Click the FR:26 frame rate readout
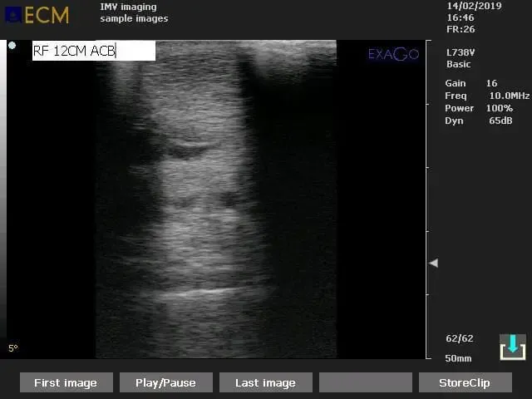The height and width of the screenshot is (399, 532). [461, 30]
